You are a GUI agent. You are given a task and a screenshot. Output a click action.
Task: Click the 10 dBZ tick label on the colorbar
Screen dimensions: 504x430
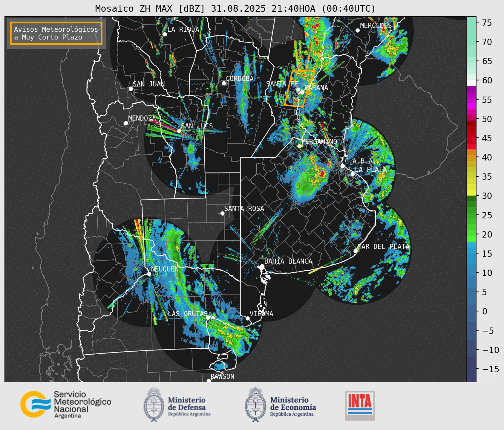click(486, 273)
